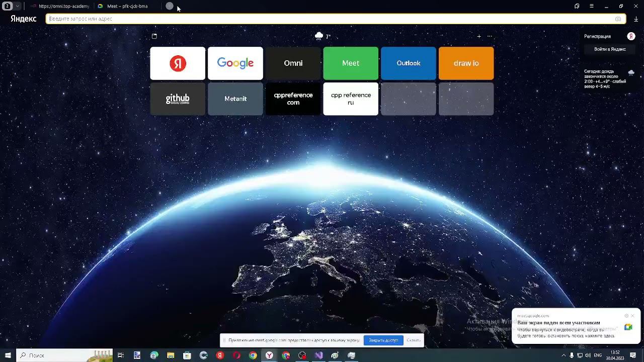Open the red Yandex icon on taskbar

pos(220,355)
